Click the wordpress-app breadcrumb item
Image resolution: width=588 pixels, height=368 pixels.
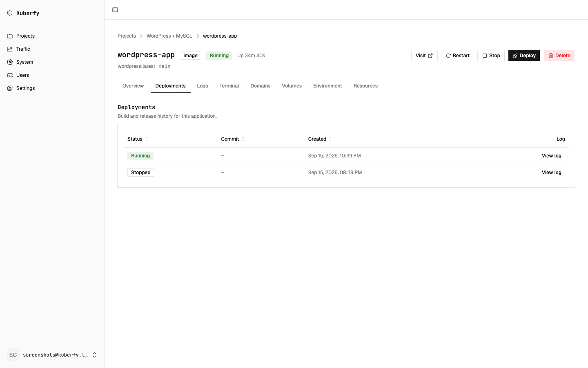click(x=220, y=36)
